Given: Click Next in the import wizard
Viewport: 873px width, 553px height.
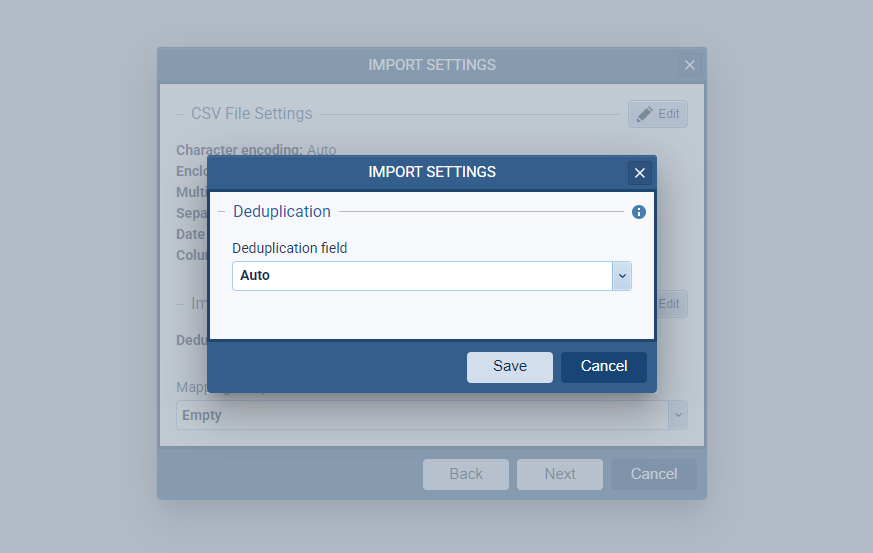Looking at the screenshot, I should (x=559, y=474).
